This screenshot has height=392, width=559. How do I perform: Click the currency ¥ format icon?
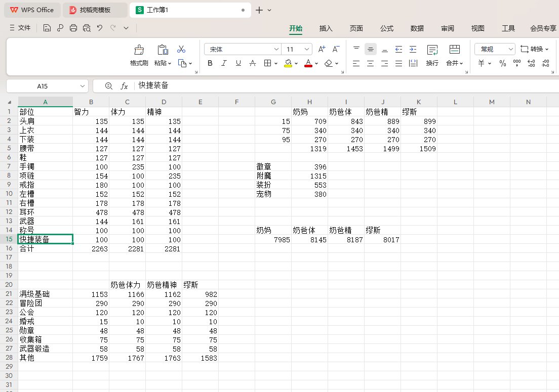482,63
